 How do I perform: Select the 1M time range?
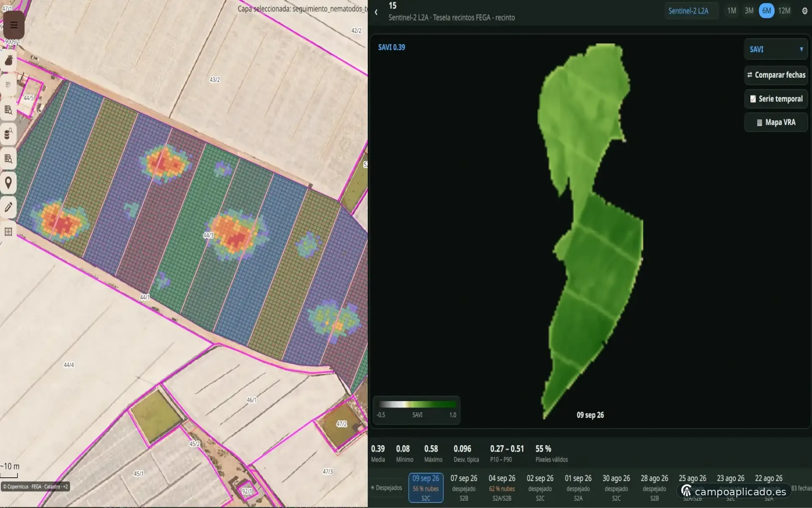coord(732,11)
